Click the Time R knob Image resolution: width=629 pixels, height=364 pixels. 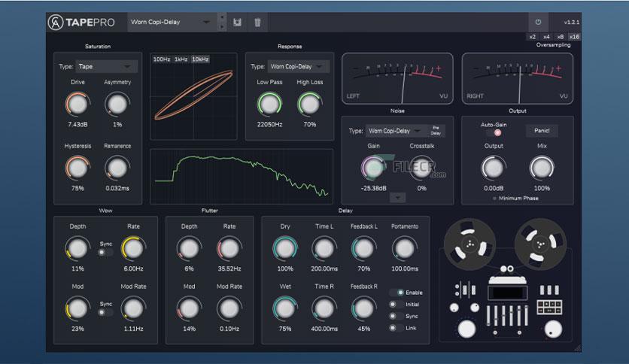(324, 308)
